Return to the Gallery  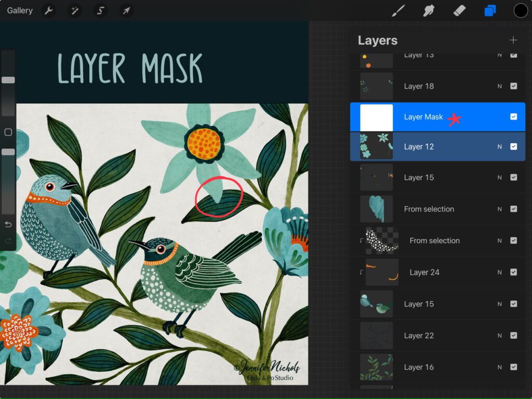tap(20, 10)
